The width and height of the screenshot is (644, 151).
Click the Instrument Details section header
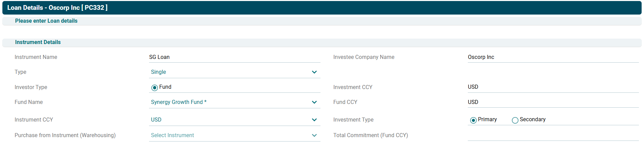[x=38, y=42]
